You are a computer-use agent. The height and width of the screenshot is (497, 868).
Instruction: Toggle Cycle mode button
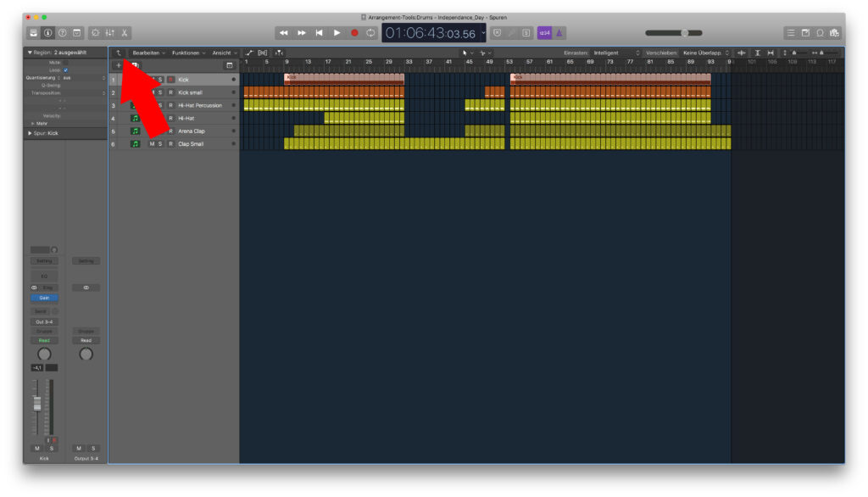click(x=370, y=33)
